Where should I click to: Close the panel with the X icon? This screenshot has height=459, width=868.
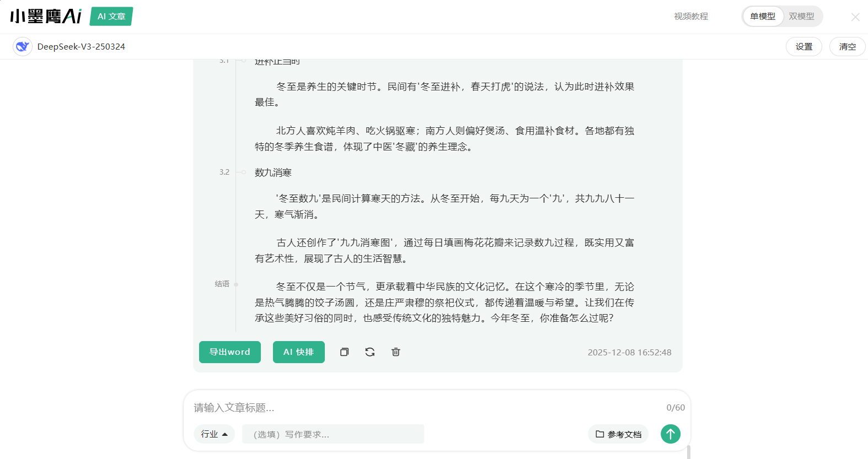pyautogui.click(x=855, y=17)
